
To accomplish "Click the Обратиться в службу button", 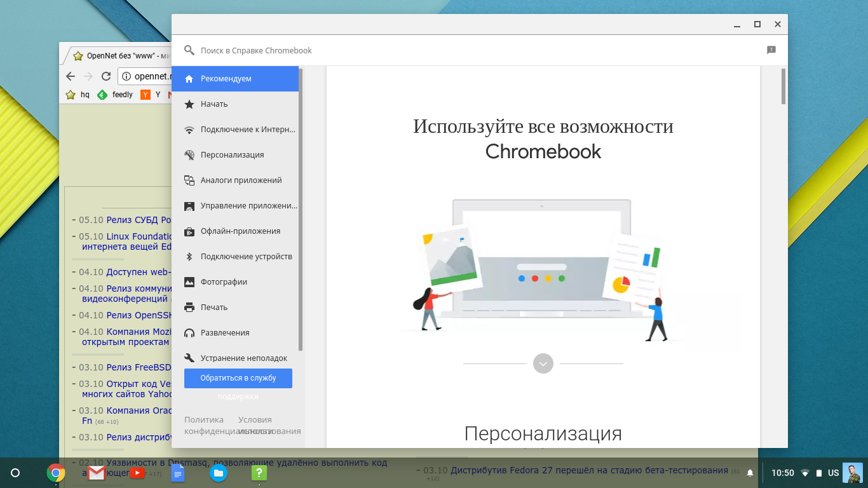I will point(238,378).
